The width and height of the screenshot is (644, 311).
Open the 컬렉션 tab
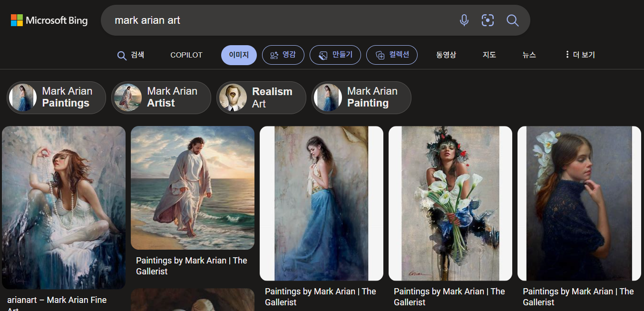click(x=392, y=55)
